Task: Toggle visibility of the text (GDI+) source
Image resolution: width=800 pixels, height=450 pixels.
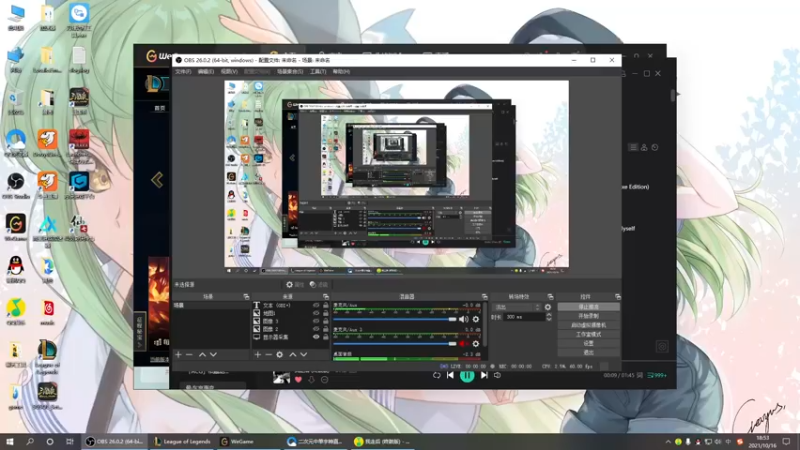Action: coord(316,305)
